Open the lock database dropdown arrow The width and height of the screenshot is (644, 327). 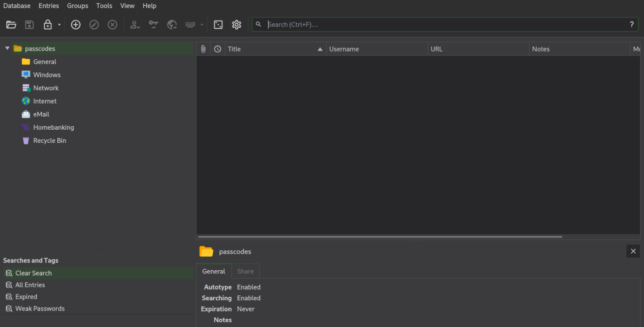coord(59,25)
